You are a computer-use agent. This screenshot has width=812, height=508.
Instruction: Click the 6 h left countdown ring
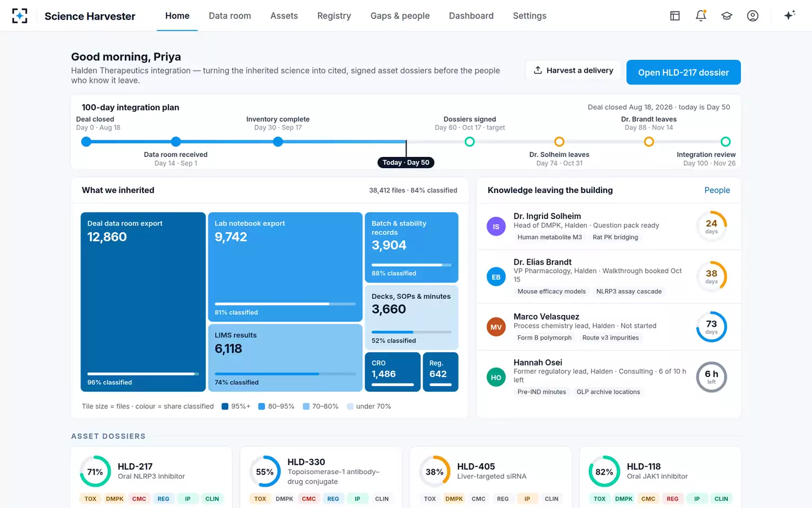coord(712,377)
